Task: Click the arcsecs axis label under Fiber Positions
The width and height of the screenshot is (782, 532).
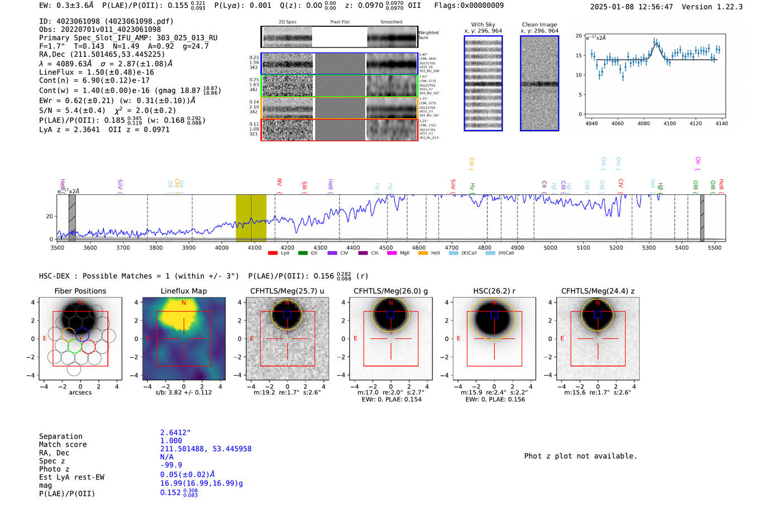Action: [x=80, y=392]
